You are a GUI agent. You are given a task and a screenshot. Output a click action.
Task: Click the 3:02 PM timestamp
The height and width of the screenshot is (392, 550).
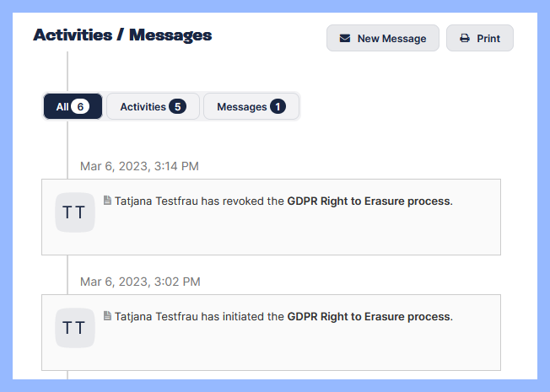pos(139,282)
